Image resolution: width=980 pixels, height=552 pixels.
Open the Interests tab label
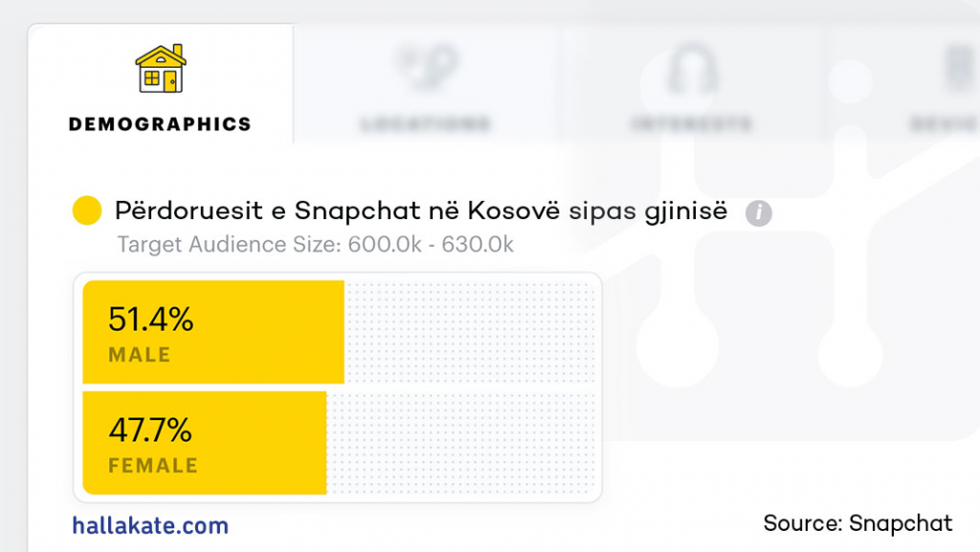[691, 124]
